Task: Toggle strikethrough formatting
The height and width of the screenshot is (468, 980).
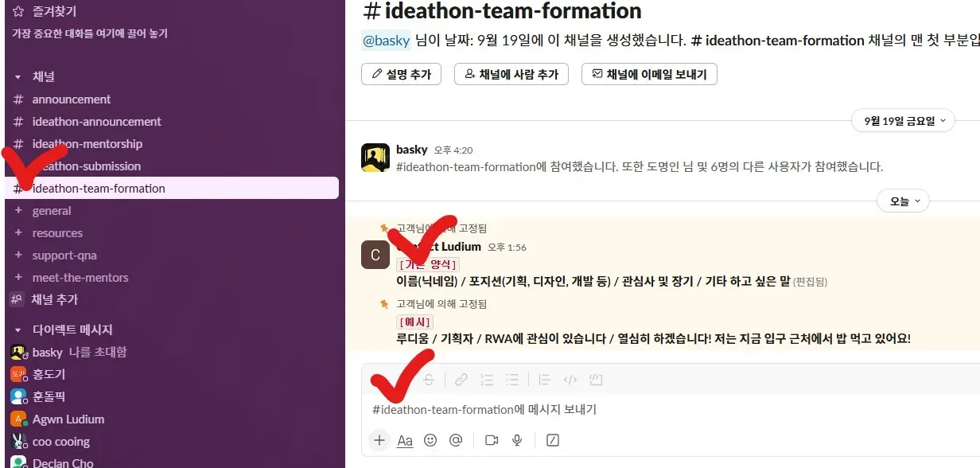Action: 429,380
